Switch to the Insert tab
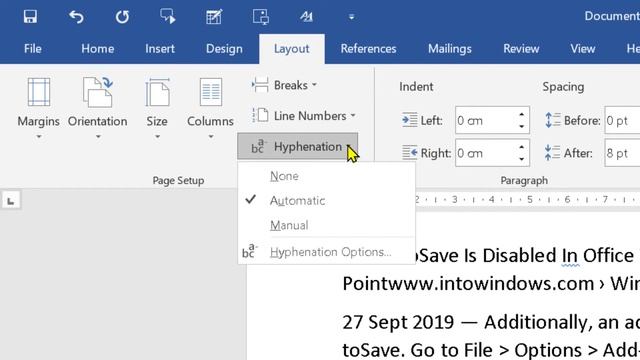640x360 pixels. [x=160, y=49]
